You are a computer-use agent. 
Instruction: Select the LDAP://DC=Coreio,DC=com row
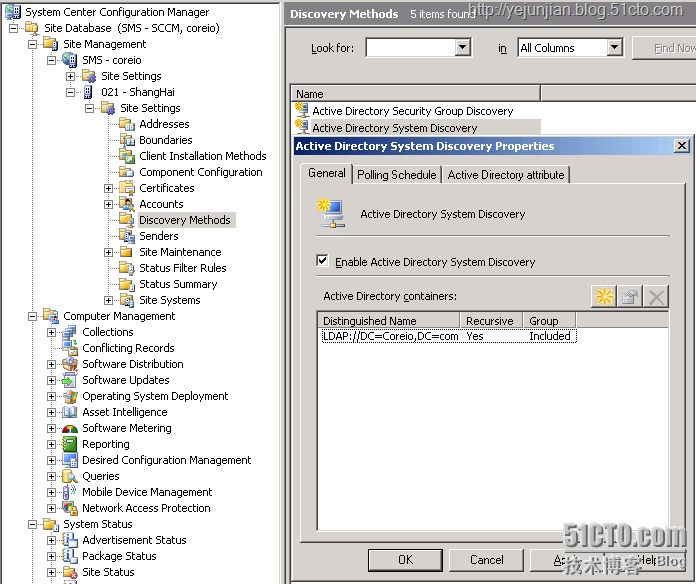click(449, 336)
